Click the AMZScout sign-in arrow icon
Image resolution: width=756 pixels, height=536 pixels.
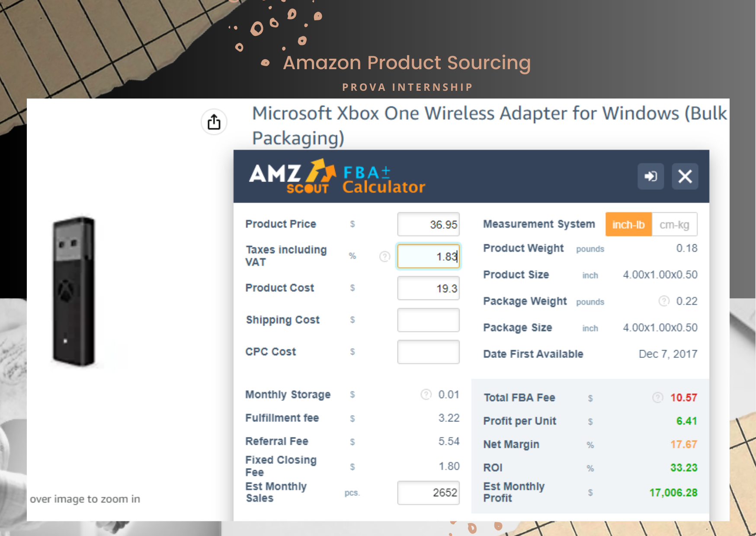click(x=651, y=176)
